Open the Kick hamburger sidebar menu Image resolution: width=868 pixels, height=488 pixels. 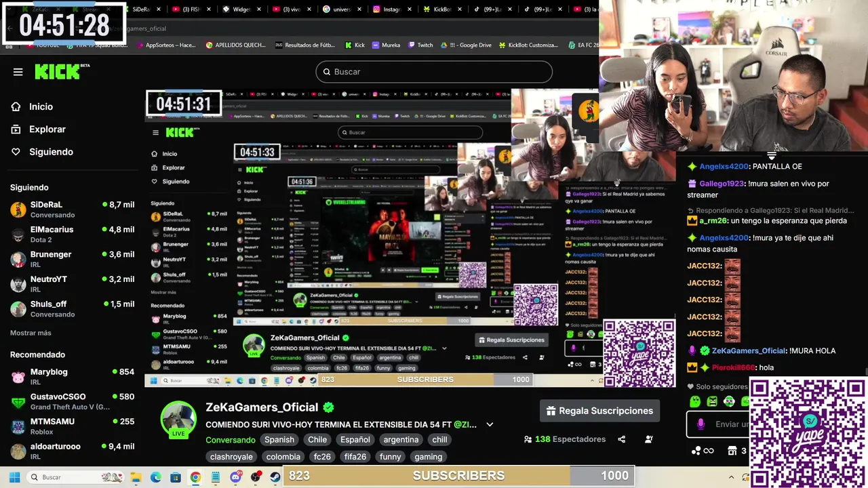18,72
